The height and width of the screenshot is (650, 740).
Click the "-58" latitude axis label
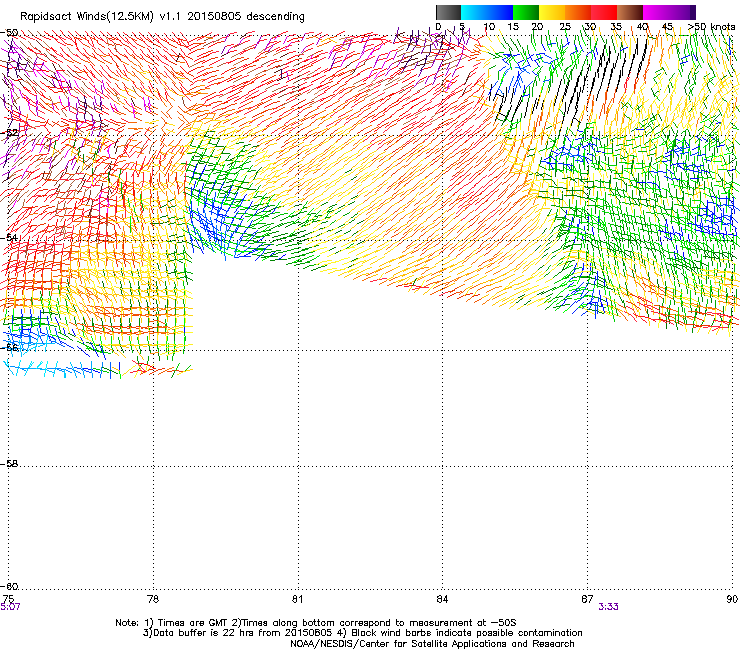coord(9,464)
